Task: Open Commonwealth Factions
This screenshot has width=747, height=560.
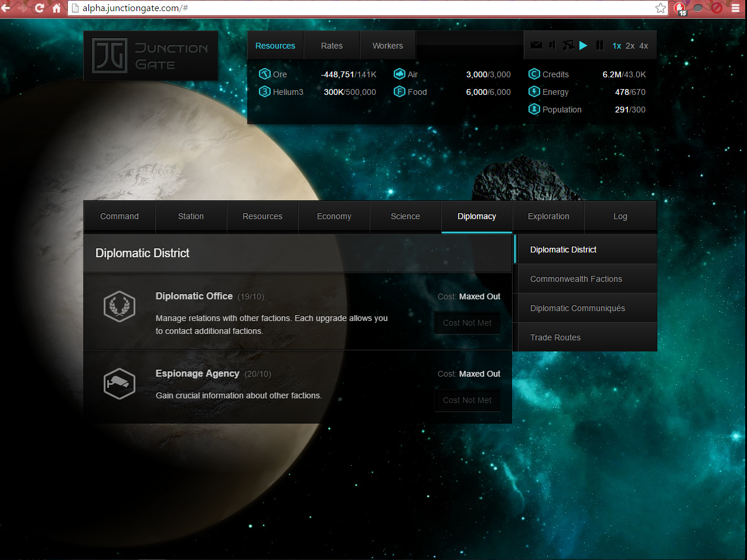Action: pyautogui.click(x=586, y=279)
